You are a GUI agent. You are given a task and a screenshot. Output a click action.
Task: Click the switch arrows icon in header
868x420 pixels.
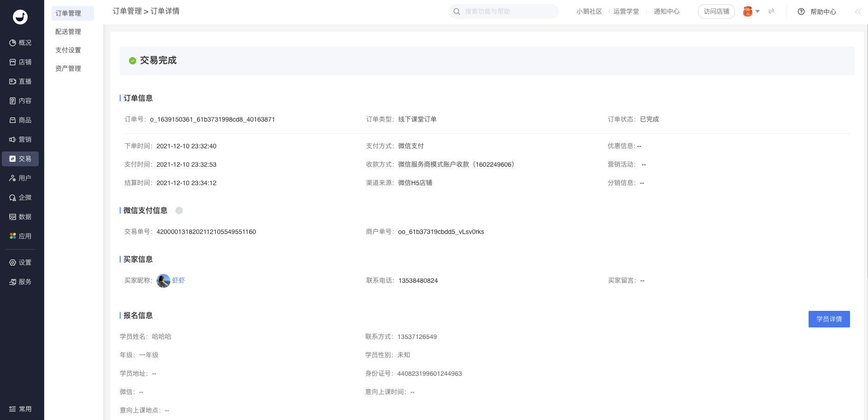click(x=771, y=12)
